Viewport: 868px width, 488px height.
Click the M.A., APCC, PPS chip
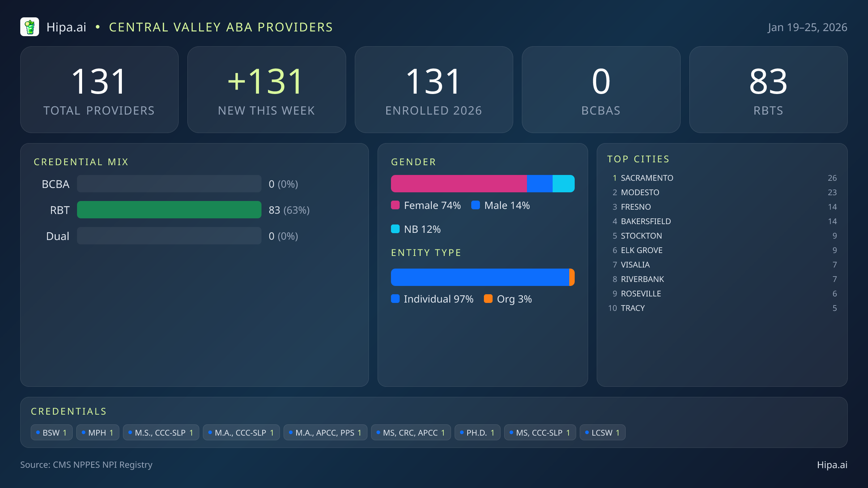pyautogui.click(x=325, y=433)
